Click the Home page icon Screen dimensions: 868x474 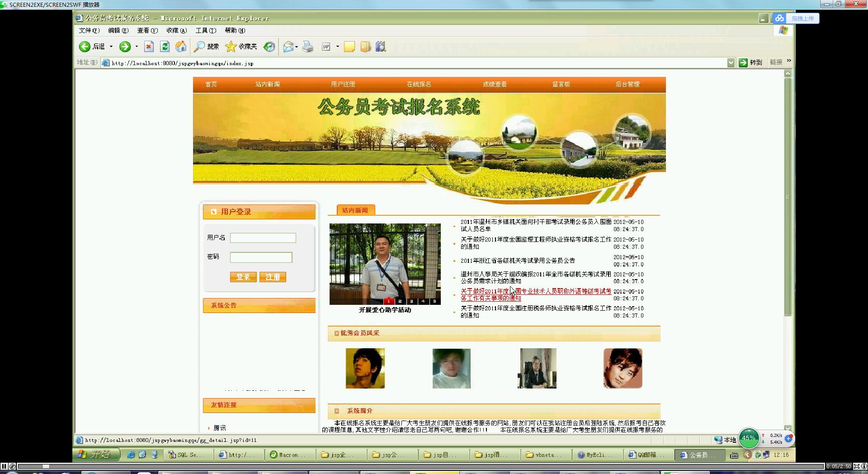click(x=181, y=47)
